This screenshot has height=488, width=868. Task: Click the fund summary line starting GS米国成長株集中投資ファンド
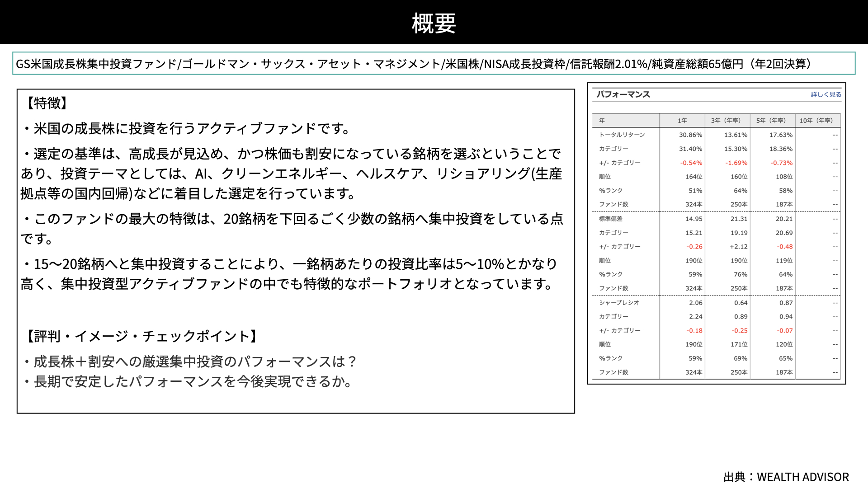[434, 64]
